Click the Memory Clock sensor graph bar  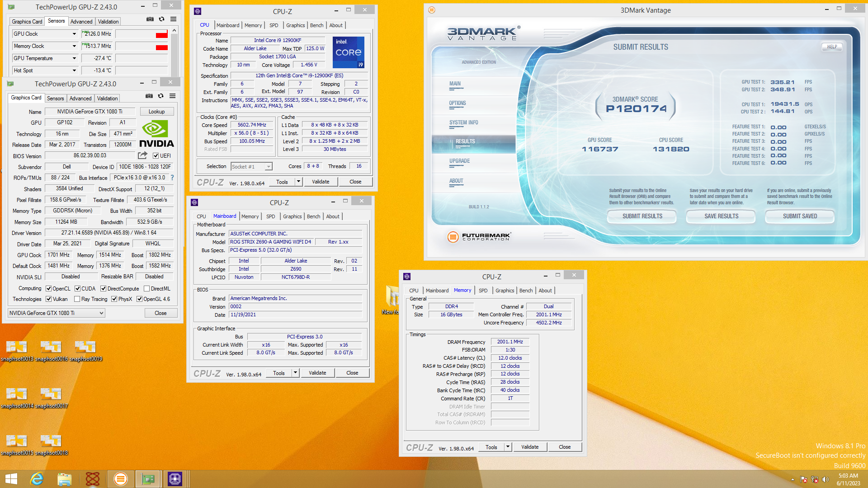142,46
